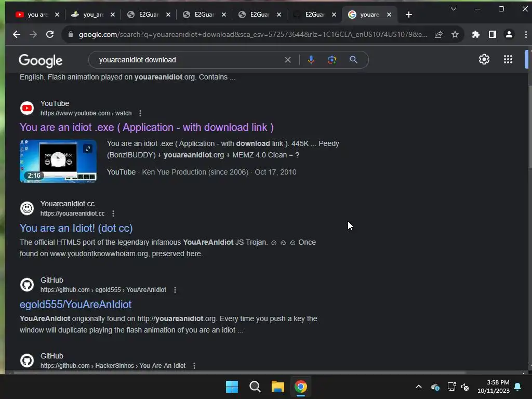Open Chrome three-dot menu

tap(526, 34)
